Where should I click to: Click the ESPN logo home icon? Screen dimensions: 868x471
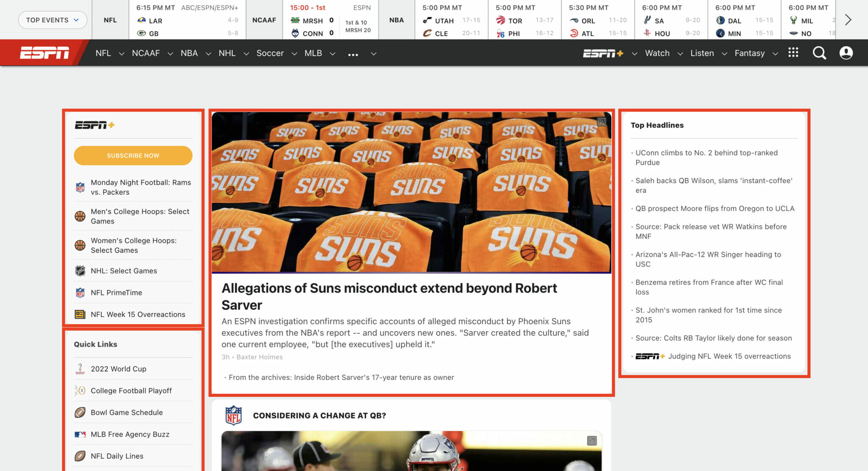pyautogui.click(x=45, y=53)
